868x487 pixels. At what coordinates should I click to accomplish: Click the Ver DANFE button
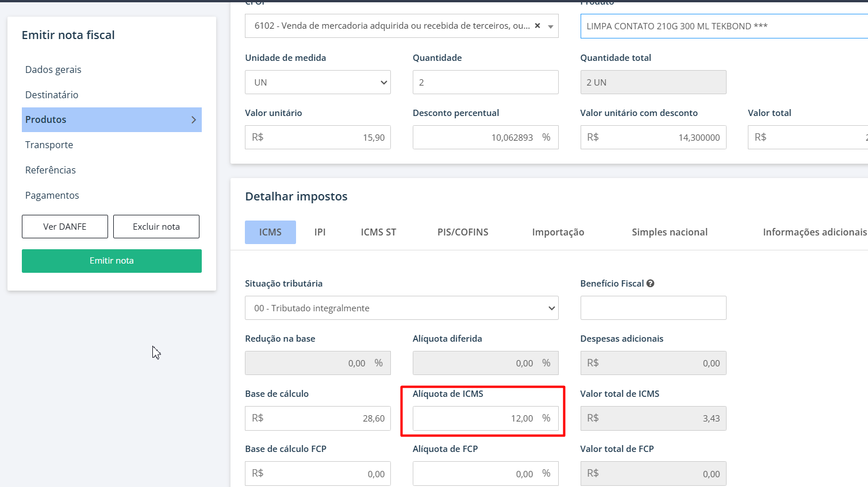[x=65, y=226]
